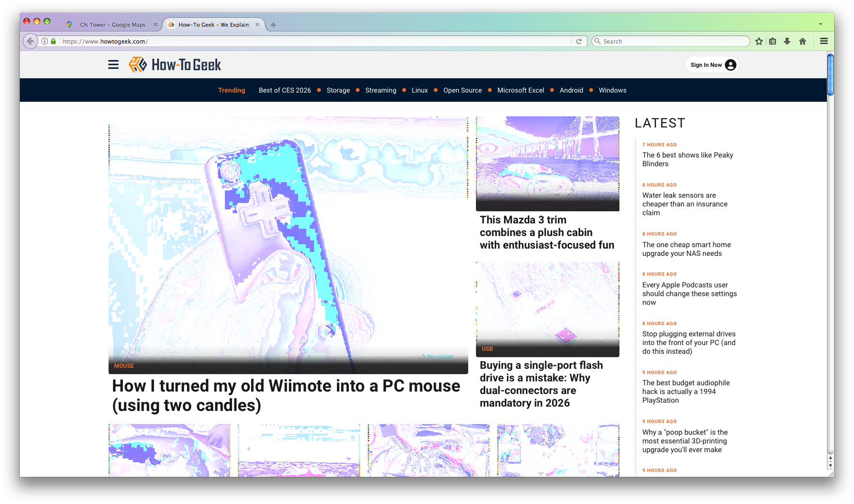Show bookmarks list icon in toolbar

pyautogui.click(x=773, y=41)
